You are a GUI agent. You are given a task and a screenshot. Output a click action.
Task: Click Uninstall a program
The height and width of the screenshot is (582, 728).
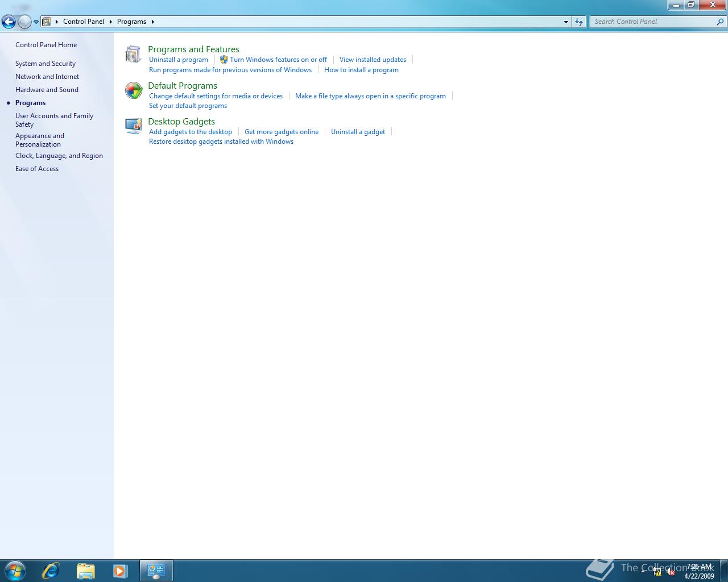pos(179,60)
